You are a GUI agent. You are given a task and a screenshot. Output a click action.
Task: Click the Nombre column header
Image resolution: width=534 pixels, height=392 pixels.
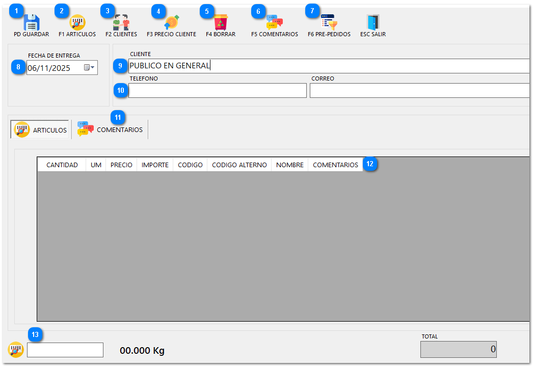pyautogui.click(x=289, y=165)
